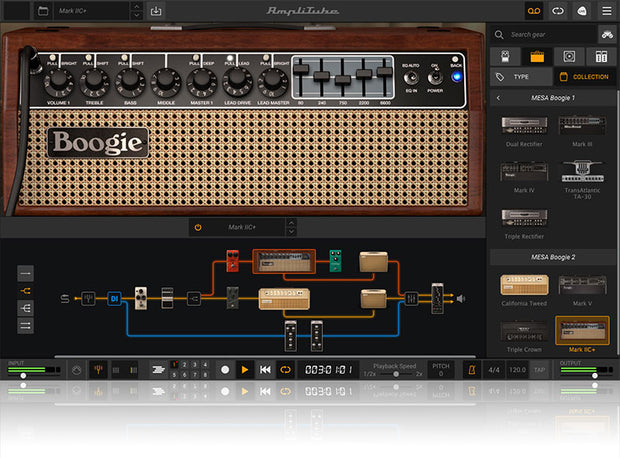620x458 pixels.
Task: Click the save preset download icon
Action: (x=156, y=11)
